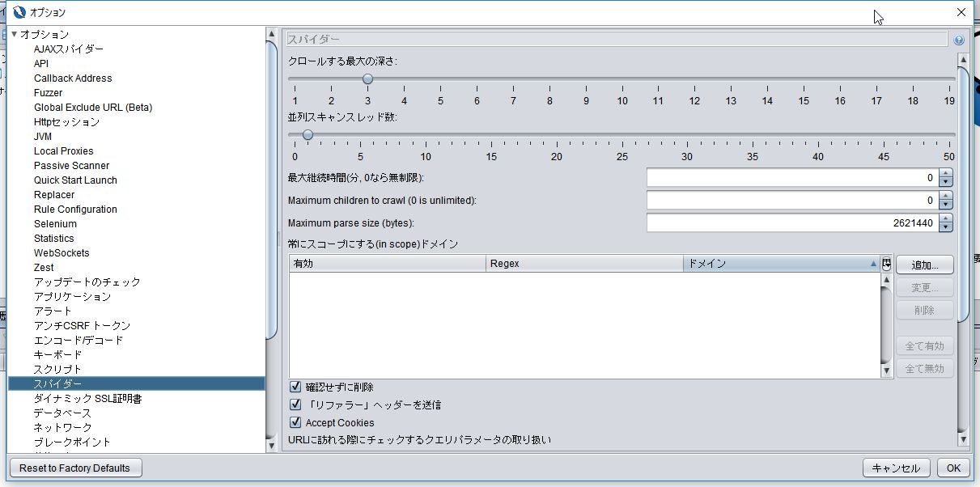Disable Accept Cookies checkbox
The height and width of the screenshot is (487, 980).
click(295, 422)
